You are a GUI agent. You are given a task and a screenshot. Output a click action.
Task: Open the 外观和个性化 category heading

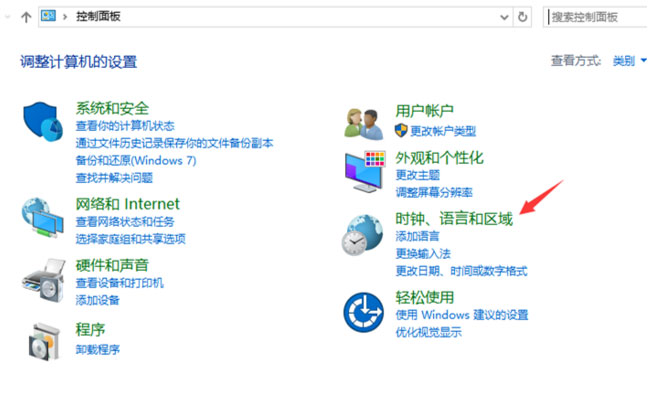pos(439,158)
